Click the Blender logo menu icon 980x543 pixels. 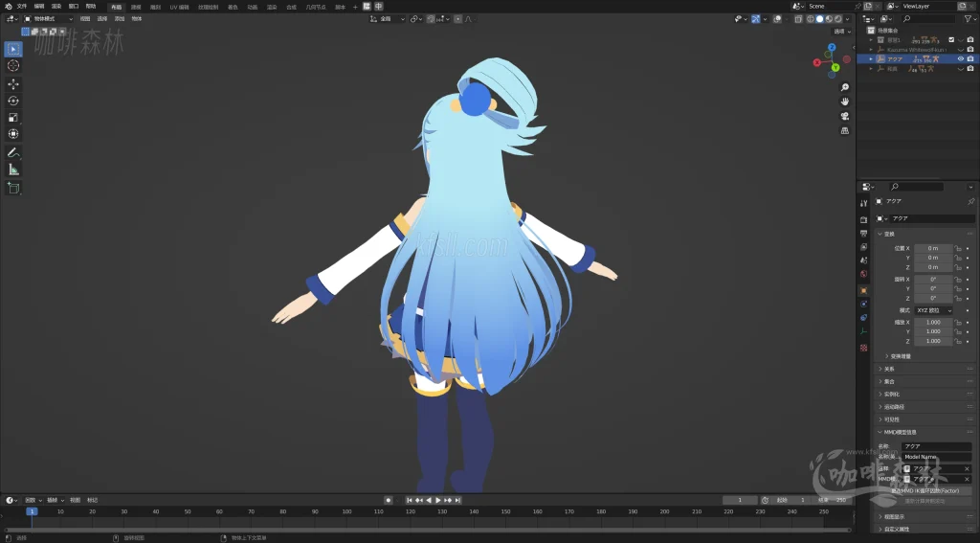point(8,7)
